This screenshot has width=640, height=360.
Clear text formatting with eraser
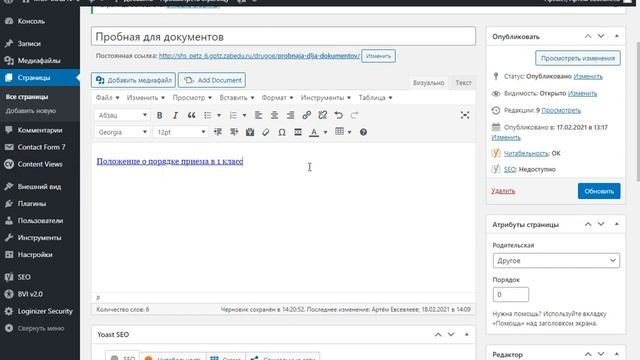click(x=266, y=132)
